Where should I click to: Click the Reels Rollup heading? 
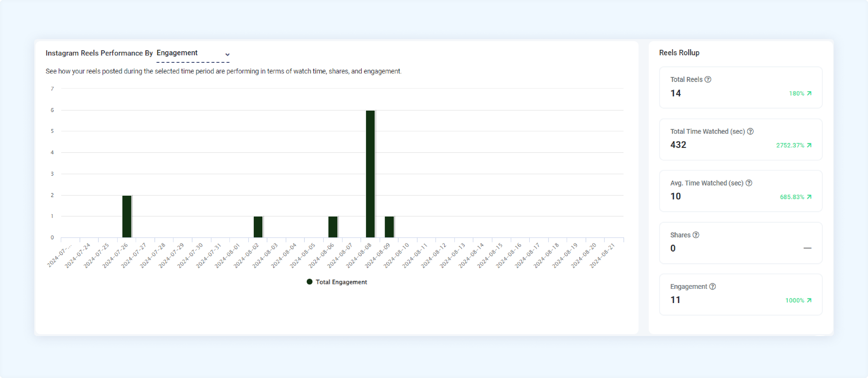tap(679, 53)
